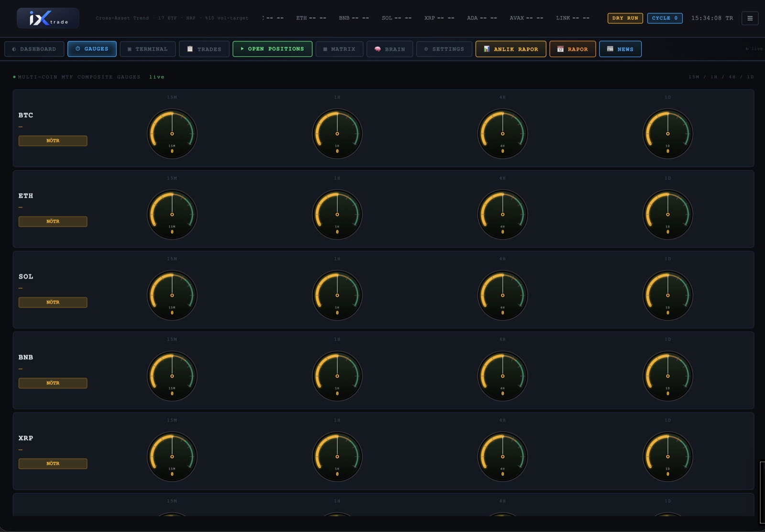Click the SOL 1H gauge dial
765x532 pixels.
click(337, 295)
